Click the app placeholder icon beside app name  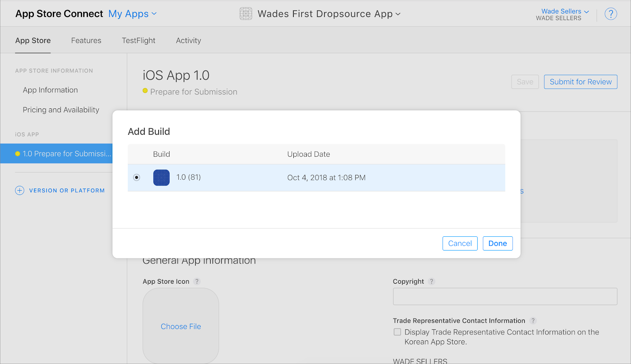coord(246,14)
